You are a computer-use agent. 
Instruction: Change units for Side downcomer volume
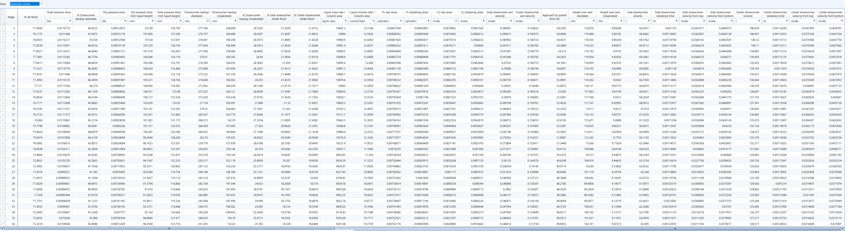coord(638,21)
